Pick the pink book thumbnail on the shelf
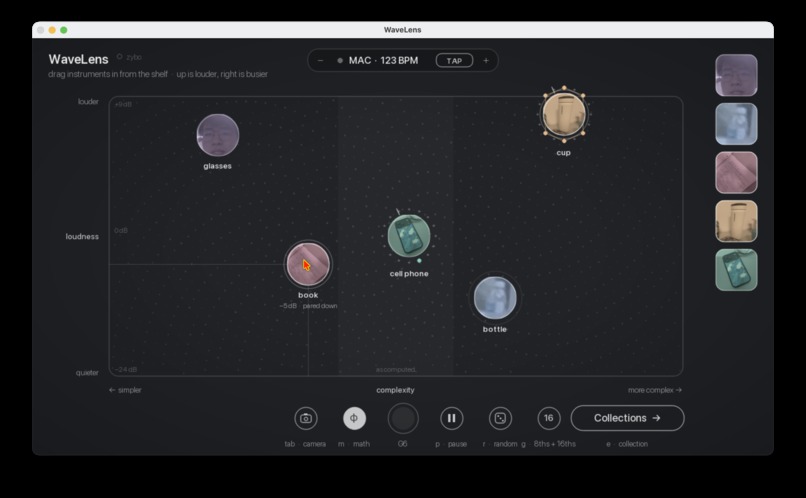Viewport: 806px width, 498px height. [x=736, y=172]
